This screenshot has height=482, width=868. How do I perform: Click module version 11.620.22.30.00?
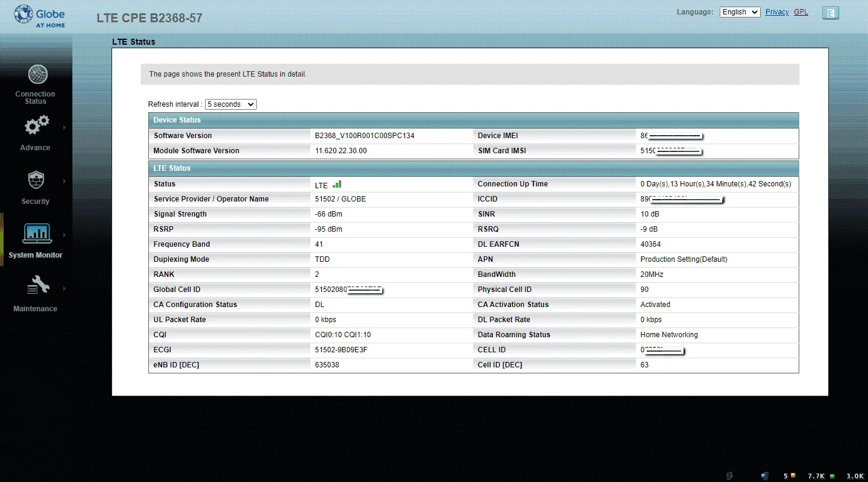pos(341,151)
